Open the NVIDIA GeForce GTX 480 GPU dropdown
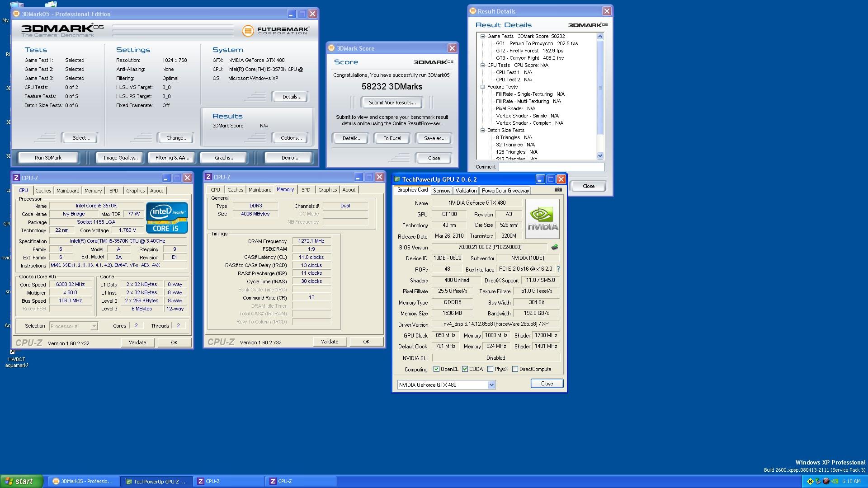The width and height of the screenshot is (868, 488). pos(491,385)
